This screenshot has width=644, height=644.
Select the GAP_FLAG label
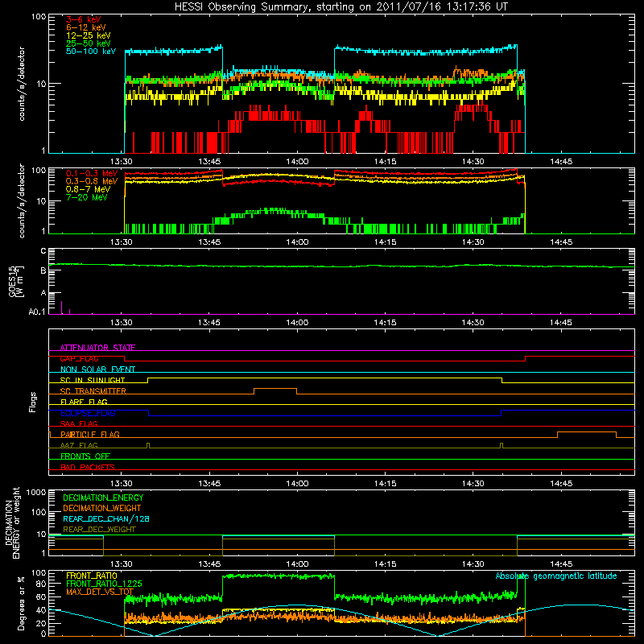point(79,358)
